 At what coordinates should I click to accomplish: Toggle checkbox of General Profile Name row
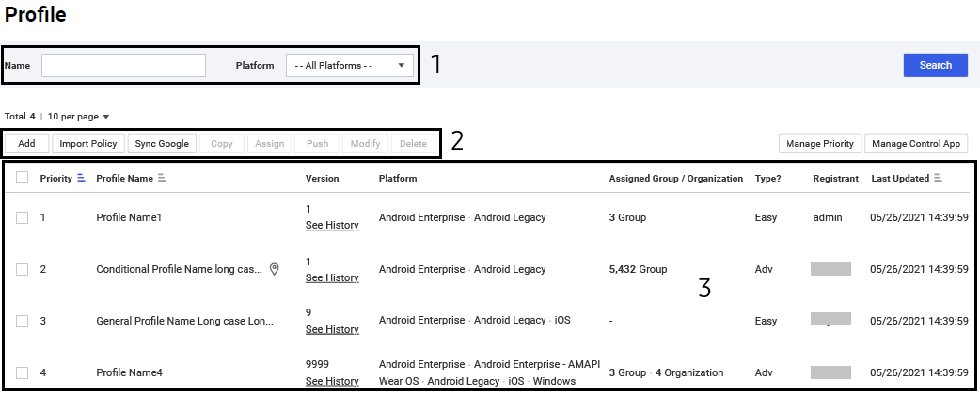pyautogui.click(x=23, y=321)
